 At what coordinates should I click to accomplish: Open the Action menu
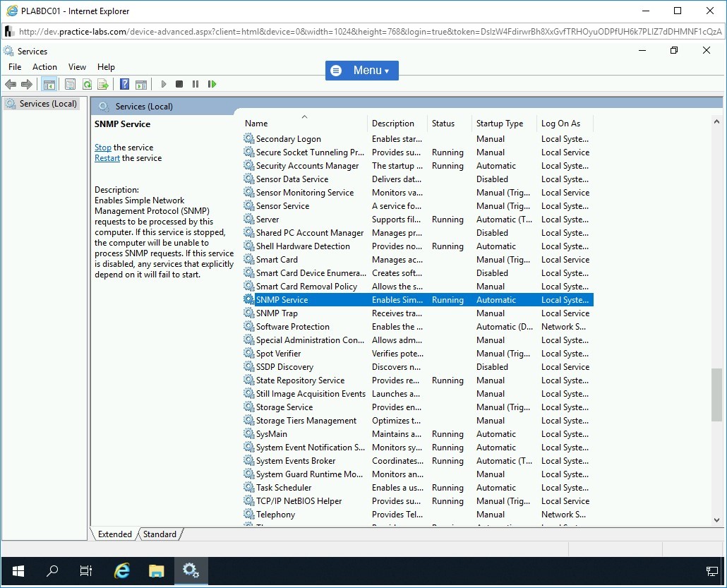tap(44, 67)
